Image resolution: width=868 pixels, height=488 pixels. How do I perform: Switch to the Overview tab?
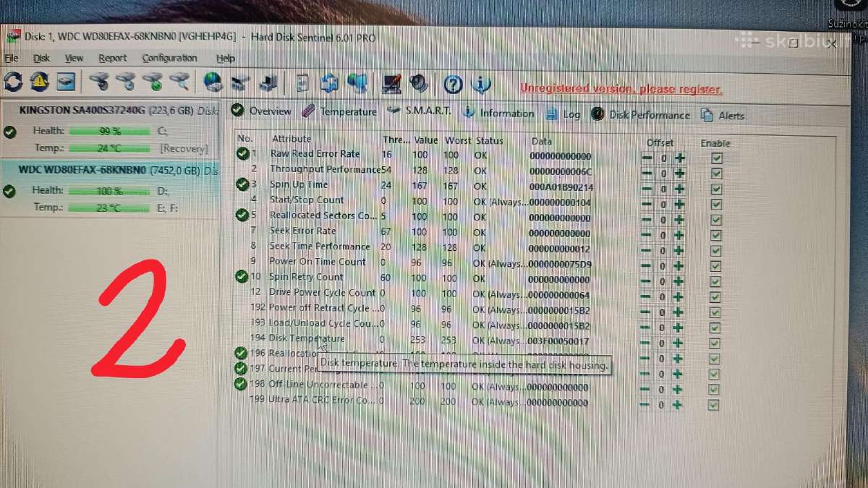[x=261, y=111]
